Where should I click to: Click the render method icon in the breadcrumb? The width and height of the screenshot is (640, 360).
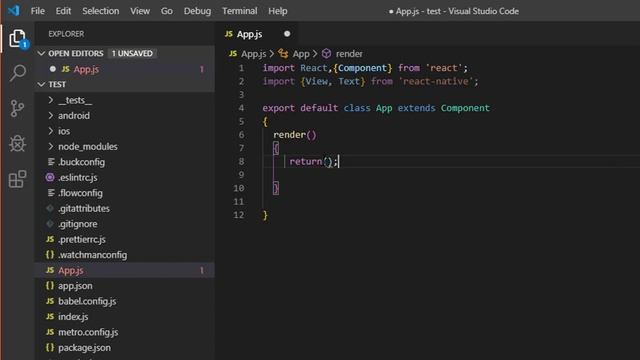(326, 53)
